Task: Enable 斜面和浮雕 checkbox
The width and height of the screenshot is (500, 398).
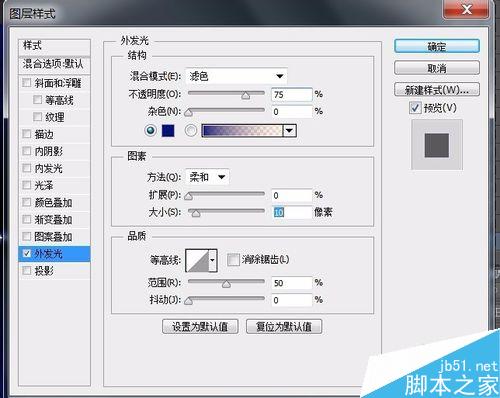Action: [27, 82]
